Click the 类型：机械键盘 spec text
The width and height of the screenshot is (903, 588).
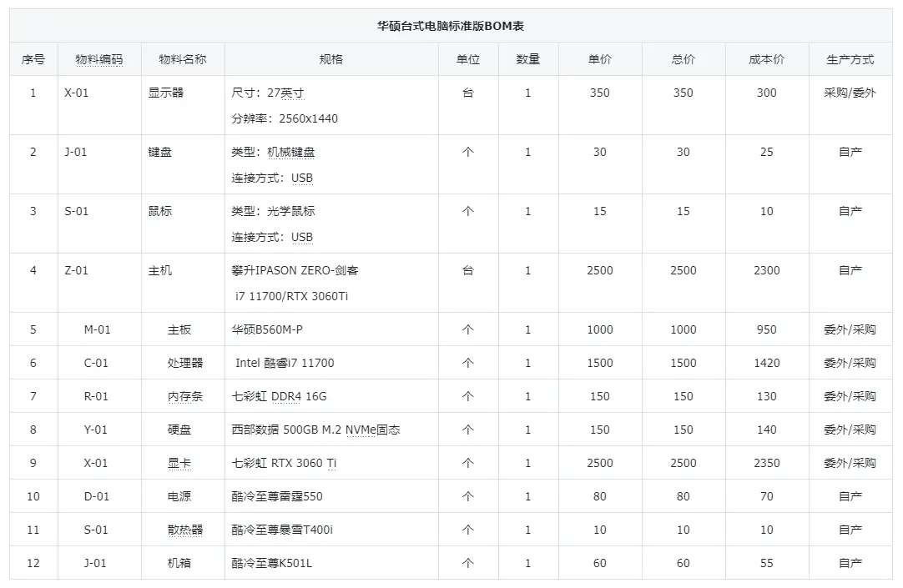point(274,152)
